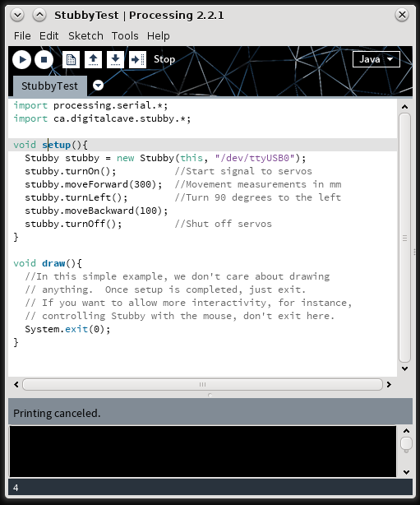Click the horizontal scrollbar right arrow
Image resolution: width=420 pixels, height=505 pixels.
[389, 385]
